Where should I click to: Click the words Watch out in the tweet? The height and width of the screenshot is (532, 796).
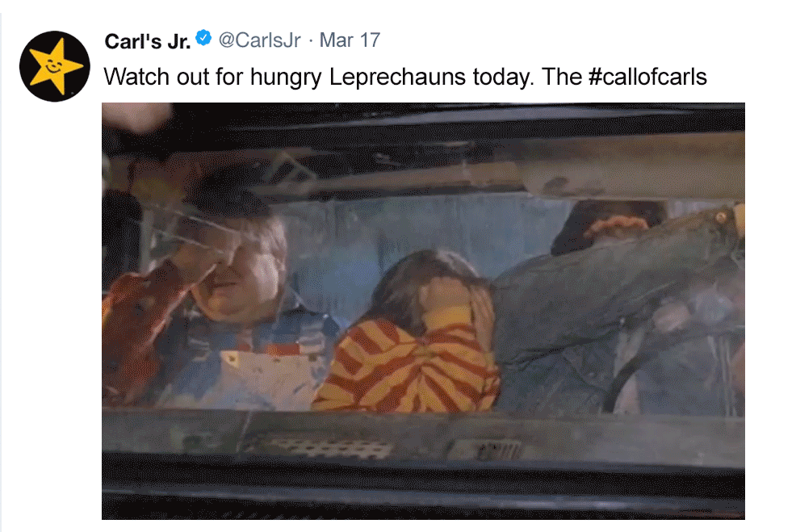pos(136,77)
